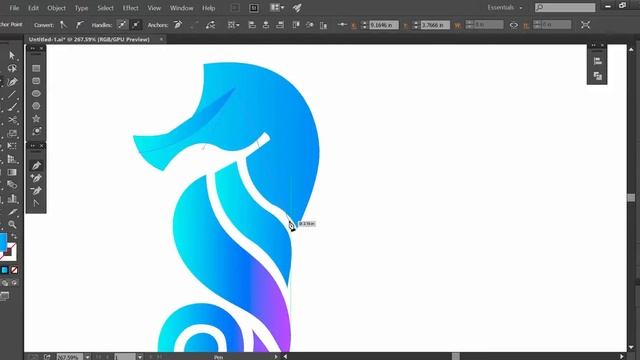The height and width of the screenshot is (360, 640).
Task: Open the Pathfinder panel icon on right dock
Action: 598,76
